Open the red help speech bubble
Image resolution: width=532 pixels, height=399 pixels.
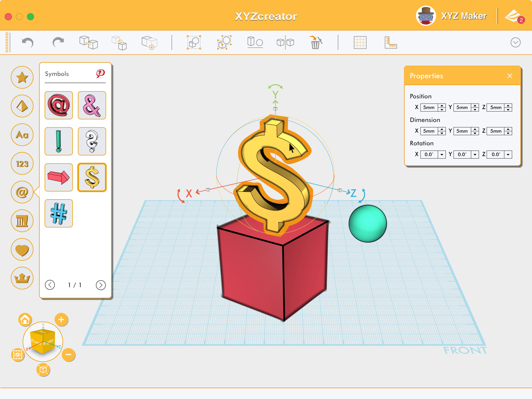[100, 73]
